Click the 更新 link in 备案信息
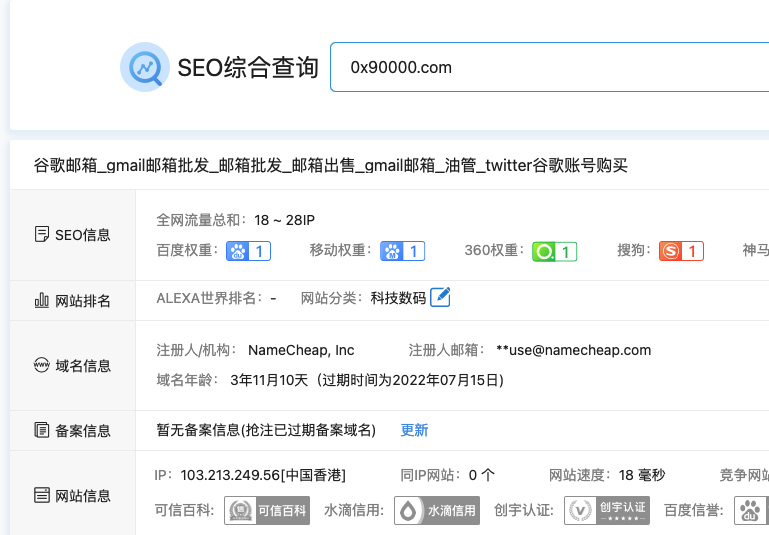 pyautogui.click(x=414, y=430)
